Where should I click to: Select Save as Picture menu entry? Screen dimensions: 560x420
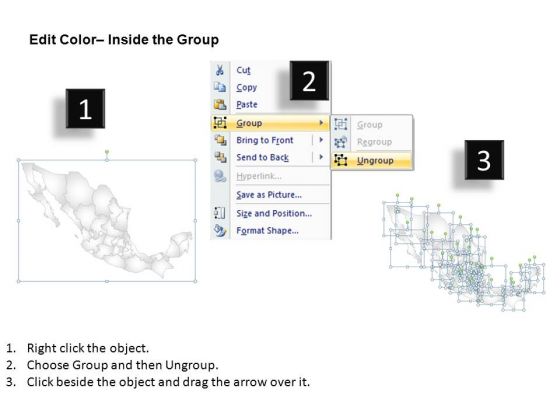269,195
